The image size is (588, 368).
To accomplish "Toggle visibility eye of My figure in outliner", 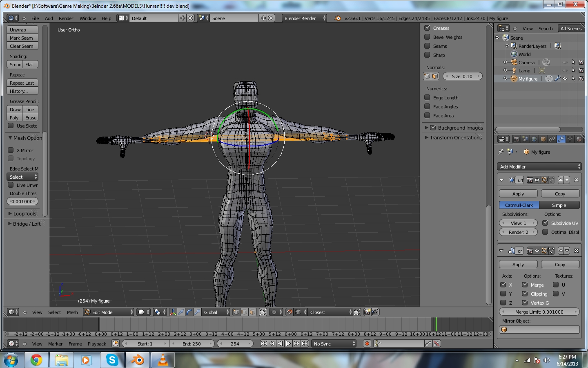I will (565, 79).
